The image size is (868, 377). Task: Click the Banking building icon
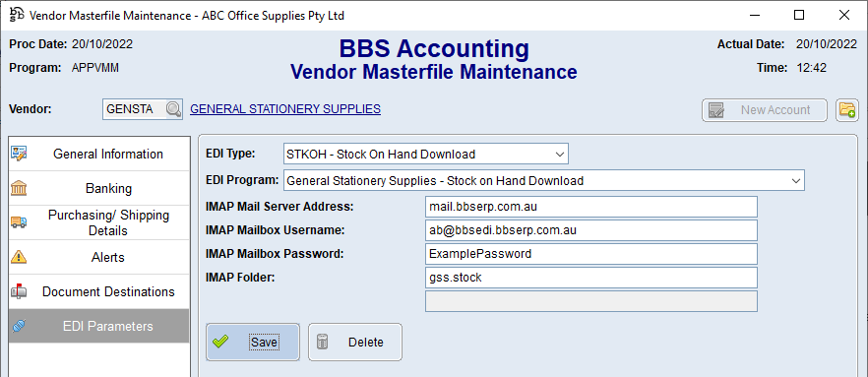point(19,188)
